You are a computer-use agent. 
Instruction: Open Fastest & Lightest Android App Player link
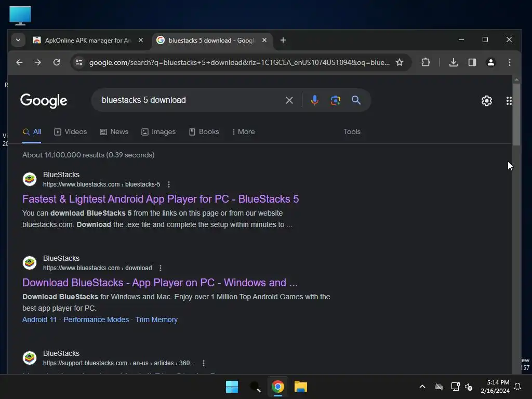click(x=161, y=199)
